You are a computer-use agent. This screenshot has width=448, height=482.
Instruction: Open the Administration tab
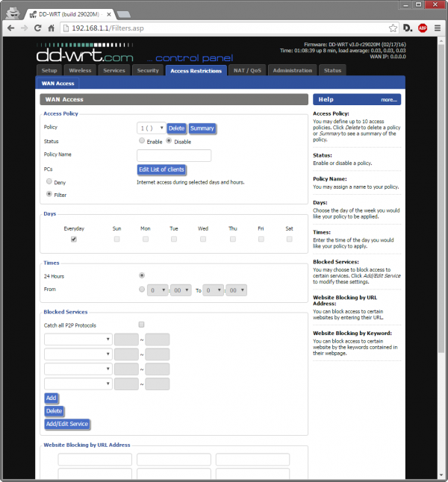point(292,70)
